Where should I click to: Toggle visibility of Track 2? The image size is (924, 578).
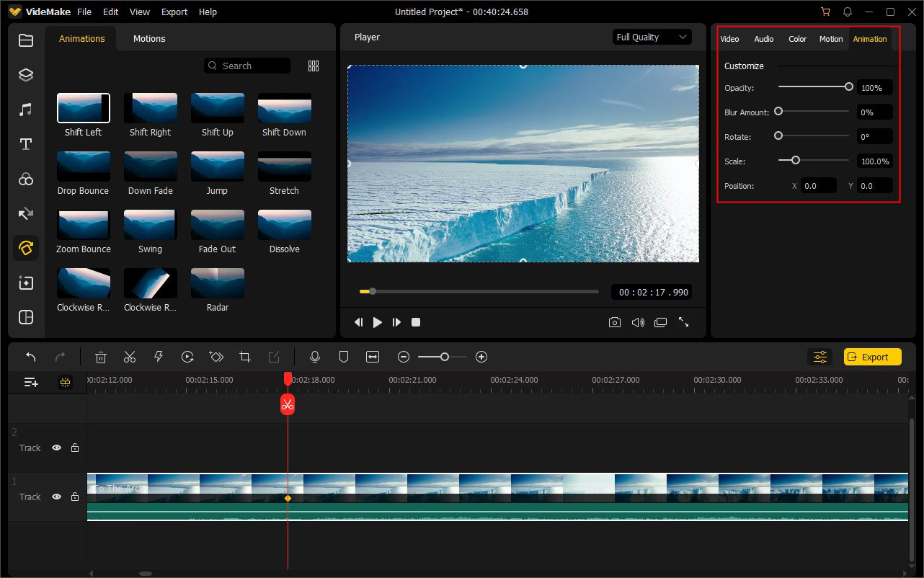[x=56, y=448]
